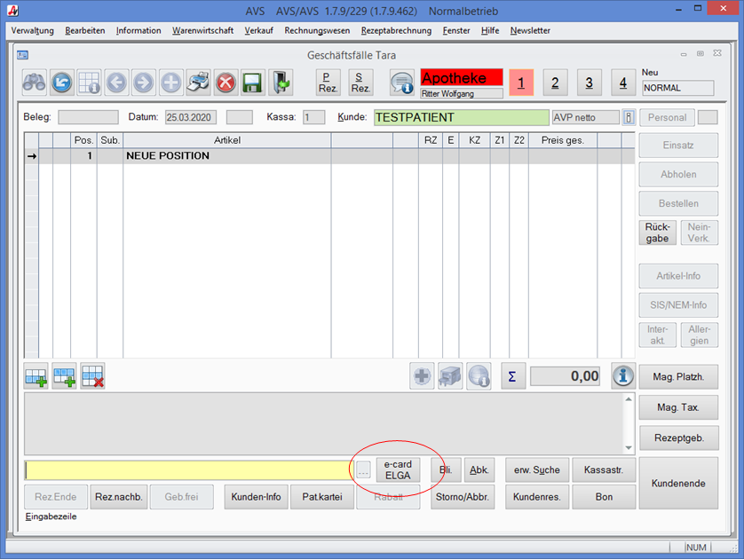The image size is (744, 560).
Task: Open the speech bubble info icon
Action: click(402, 83)
